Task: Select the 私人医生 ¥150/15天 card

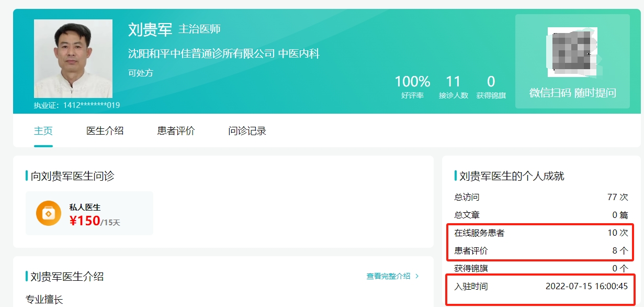Action: tap(89, 213)
